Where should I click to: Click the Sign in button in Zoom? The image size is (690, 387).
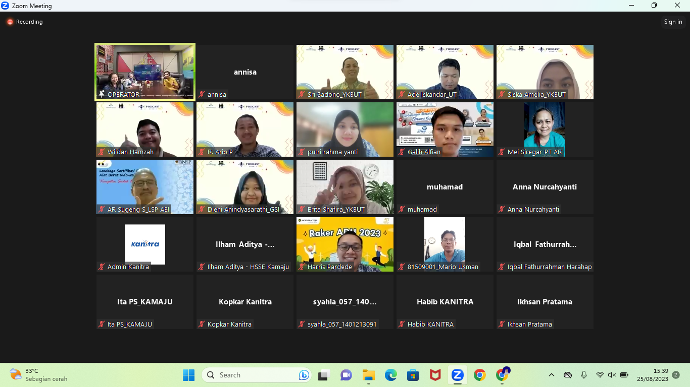[673, 22]
